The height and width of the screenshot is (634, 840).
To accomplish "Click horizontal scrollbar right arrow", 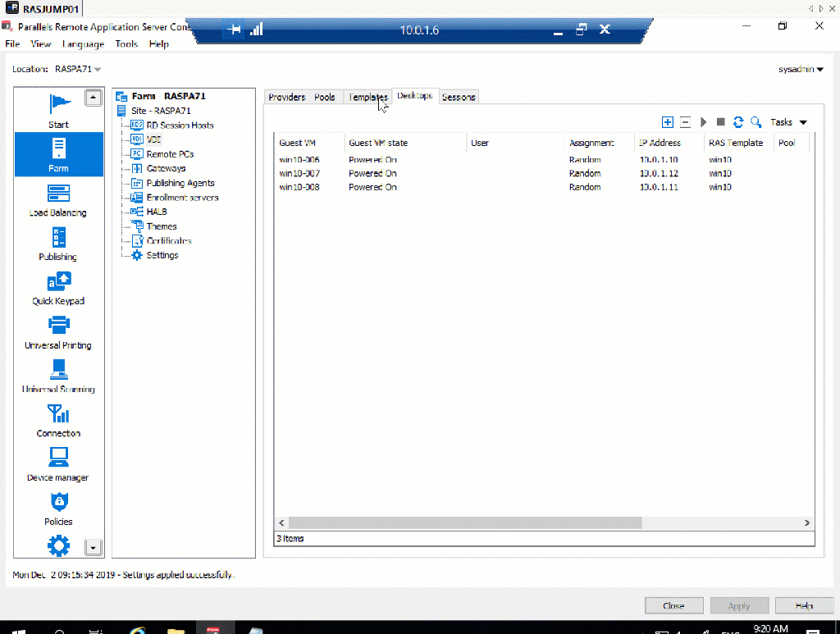I will click(807, 522).
